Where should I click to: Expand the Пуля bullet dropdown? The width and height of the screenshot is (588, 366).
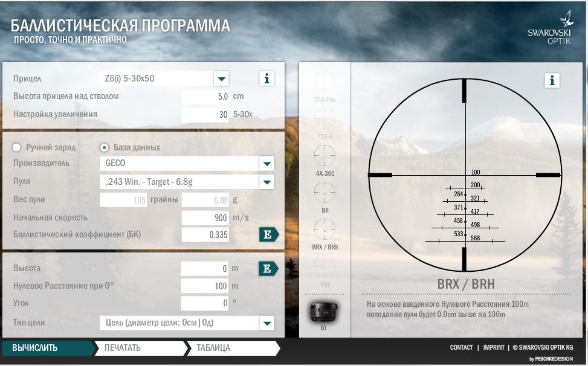coord(267,182)
